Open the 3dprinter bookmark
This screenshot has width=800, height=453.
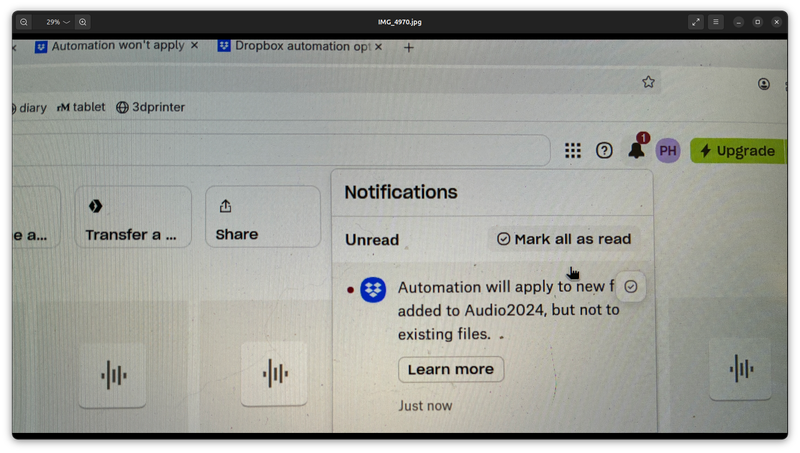pyautogui.click(x=150, y=107)
